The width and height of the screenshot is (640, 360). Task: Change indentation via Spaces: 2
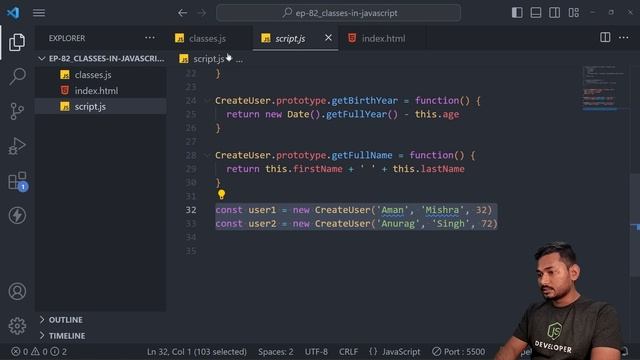[276, 351]
